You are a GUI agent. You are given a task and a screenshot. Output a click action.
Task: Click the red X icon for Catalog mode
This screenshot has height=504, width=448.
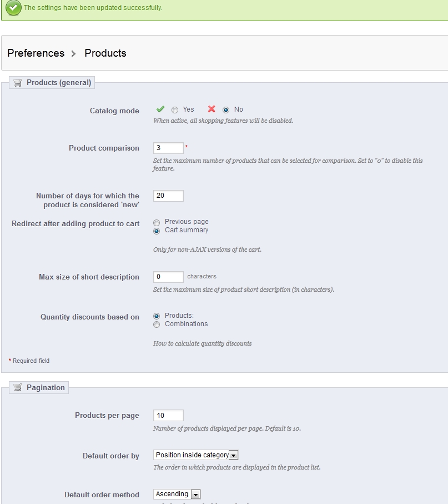(x=212, y=109)
